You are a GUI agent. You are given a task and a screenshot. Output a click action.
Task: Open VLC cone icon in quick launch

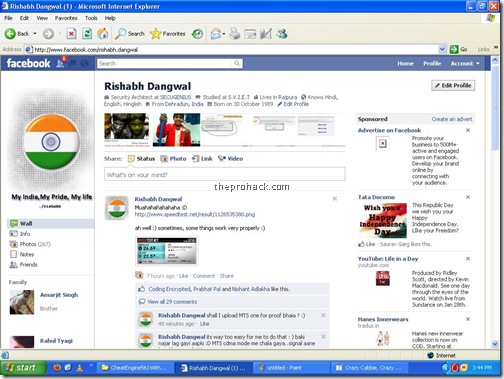click(x=79, y=367)
